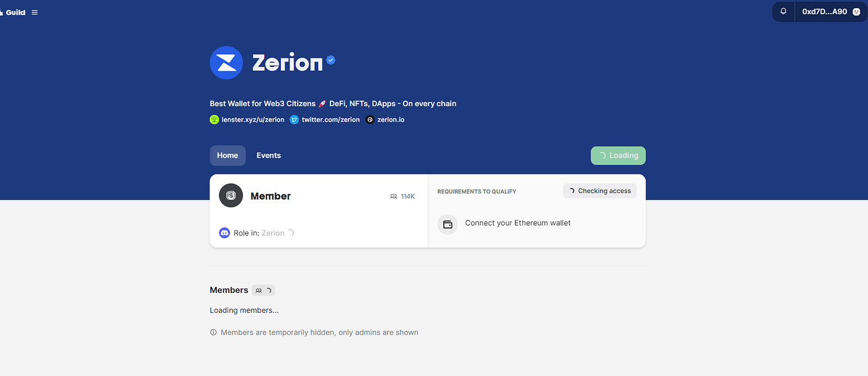
Task: Click the Guild logo in the top bar
Action: point(12,12)
